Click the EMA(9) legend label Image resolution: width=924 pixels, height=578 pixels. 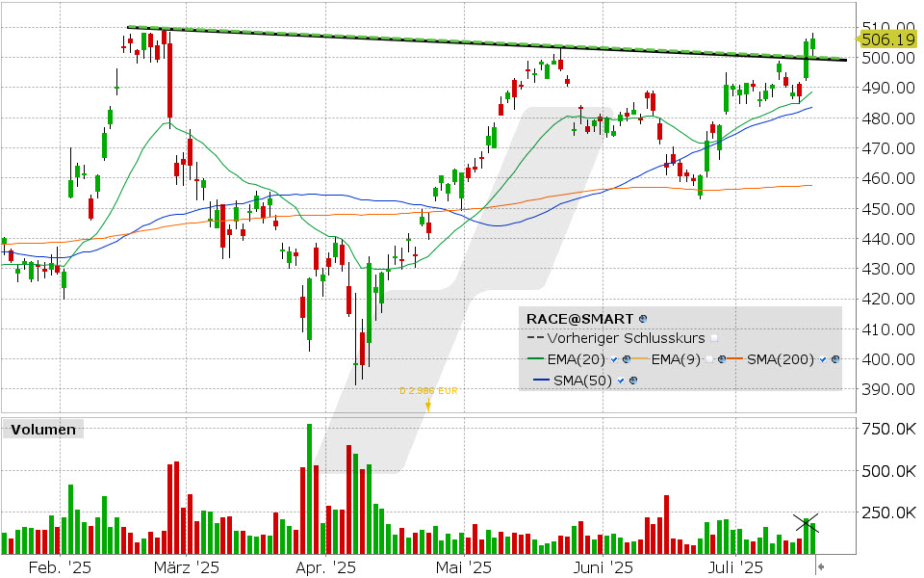coord(676,359)
